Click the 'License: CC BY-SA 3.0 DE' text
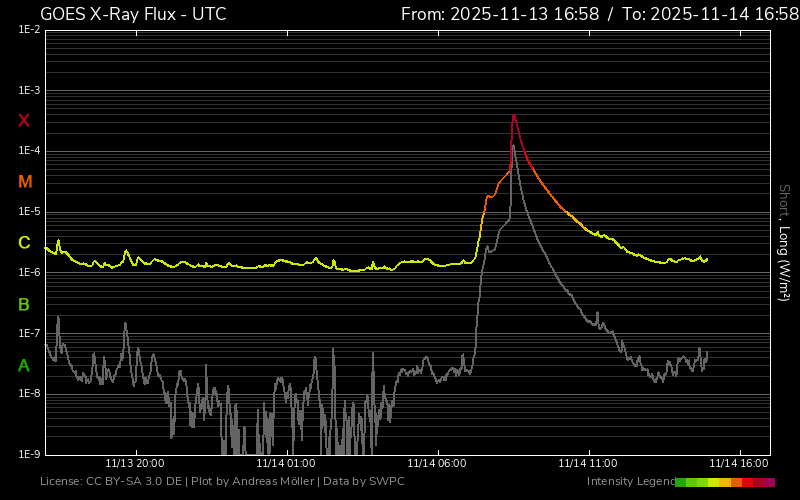800x500 pixels. pos(111,481)
